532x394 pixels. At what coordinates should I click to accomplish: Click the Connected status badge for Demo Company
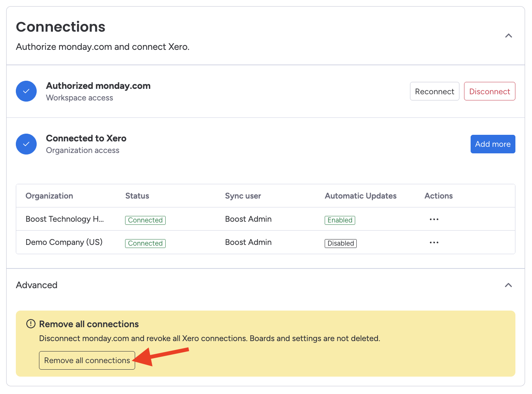[x=145, y=243]
